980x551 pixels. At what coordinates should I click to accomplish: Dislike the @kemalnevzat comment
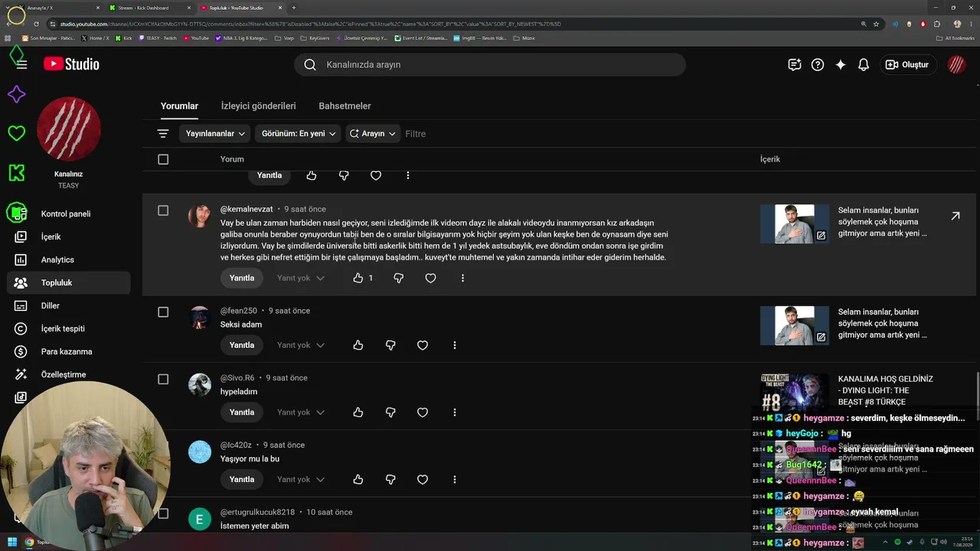click(x=398, y=279)
